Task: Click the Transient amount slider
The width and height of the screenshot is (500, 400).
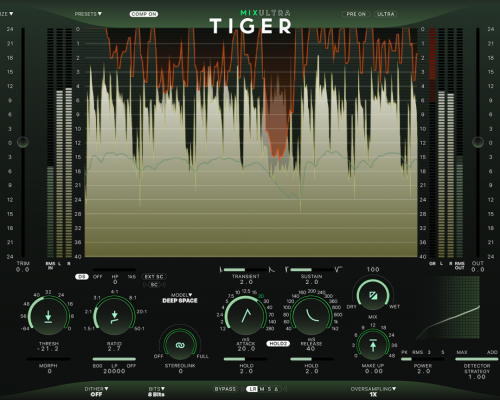Action: 245,269
